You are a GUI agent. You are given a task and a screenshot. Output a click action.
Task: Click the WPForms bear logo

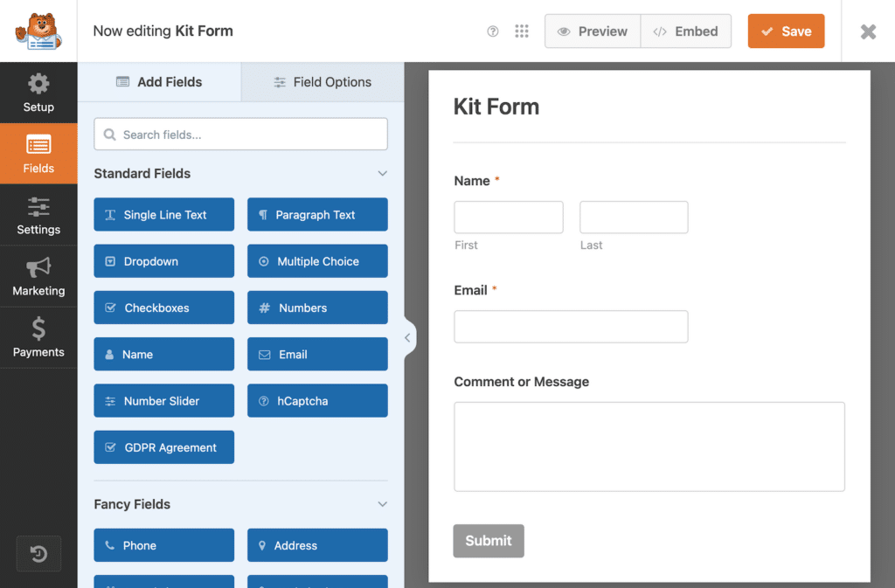tap(38, 31)
